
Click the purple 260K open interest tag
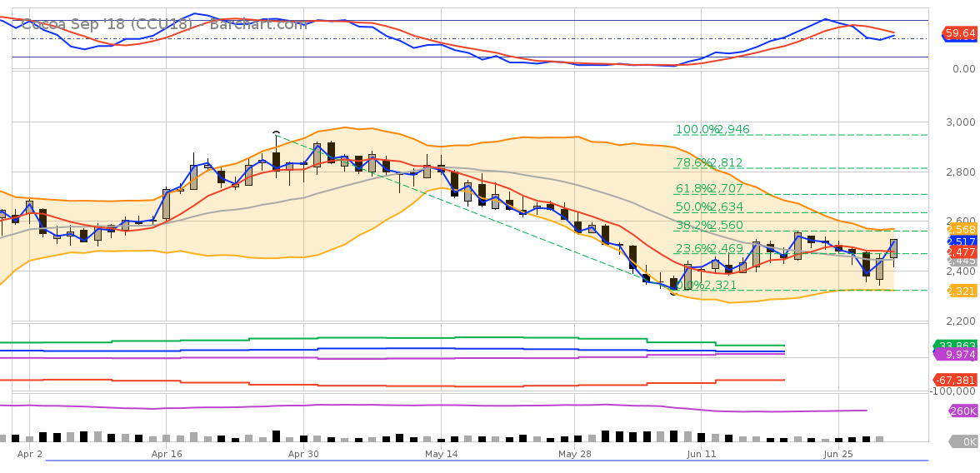[x=963, y=411]
